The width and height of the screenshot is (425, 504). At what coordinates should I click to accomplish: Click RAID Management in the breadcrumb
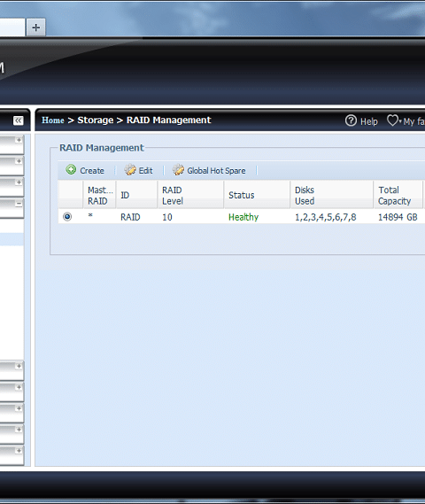tap(168, 120)
